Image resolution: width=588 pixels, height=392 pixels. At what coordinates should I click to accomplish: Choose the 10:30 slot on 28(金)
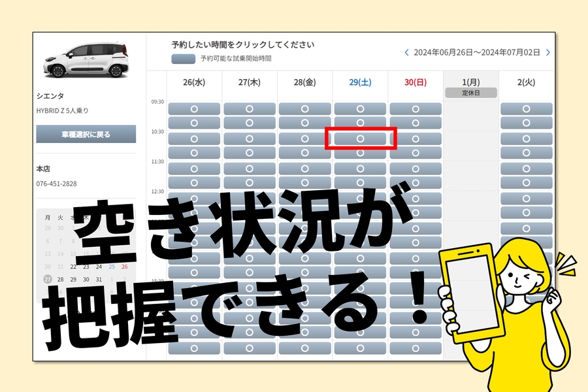(x=305, y=138)
